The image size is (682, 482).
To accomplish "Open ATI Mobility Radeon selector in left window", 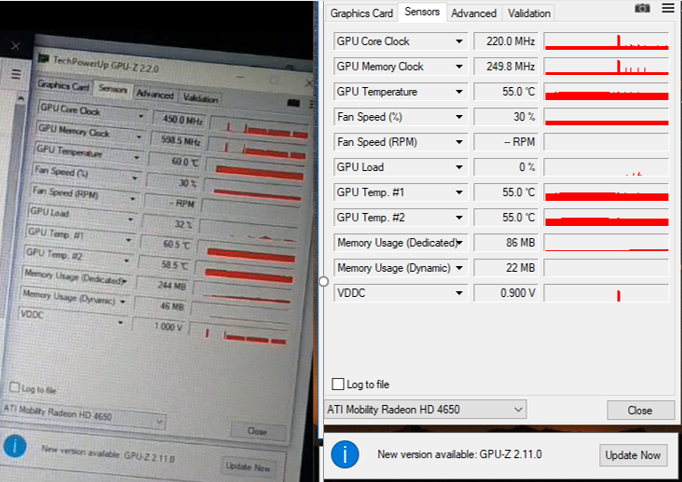I will (x=83, y=414).
